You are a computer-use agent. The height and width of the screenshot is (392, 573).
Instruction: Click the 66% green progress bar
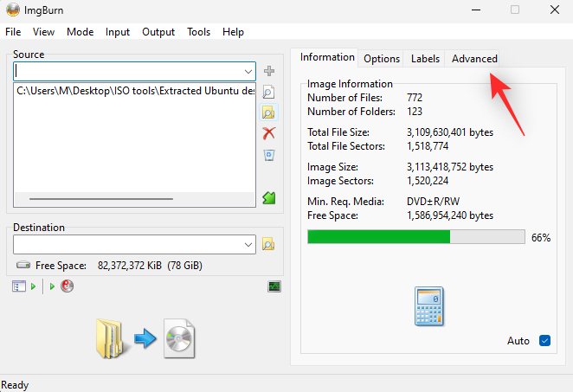pyautogui.click(x=416, y=237)
